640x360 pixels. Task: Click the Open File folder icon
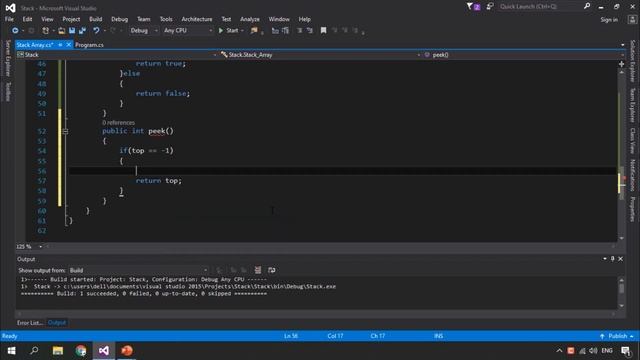62,31
